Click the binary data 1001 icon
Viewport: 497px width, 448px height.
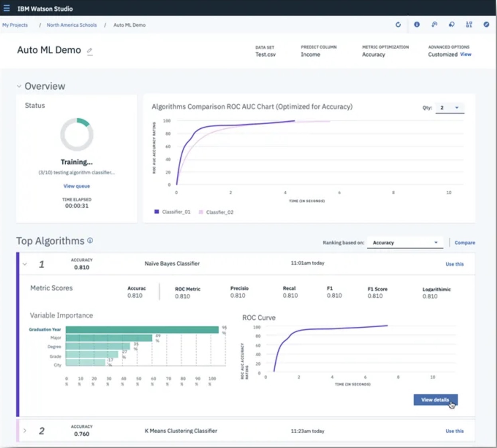(x=469, y=25)
